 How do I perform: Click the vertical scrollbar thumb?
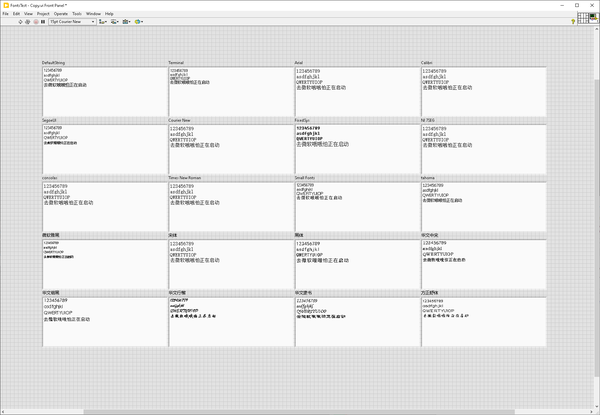click(x=597, y=226)
